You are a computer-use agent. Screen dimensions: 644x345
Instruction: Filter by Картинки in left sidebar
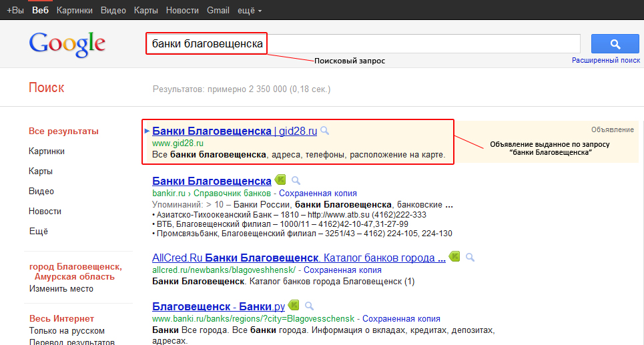coord(47,151)
